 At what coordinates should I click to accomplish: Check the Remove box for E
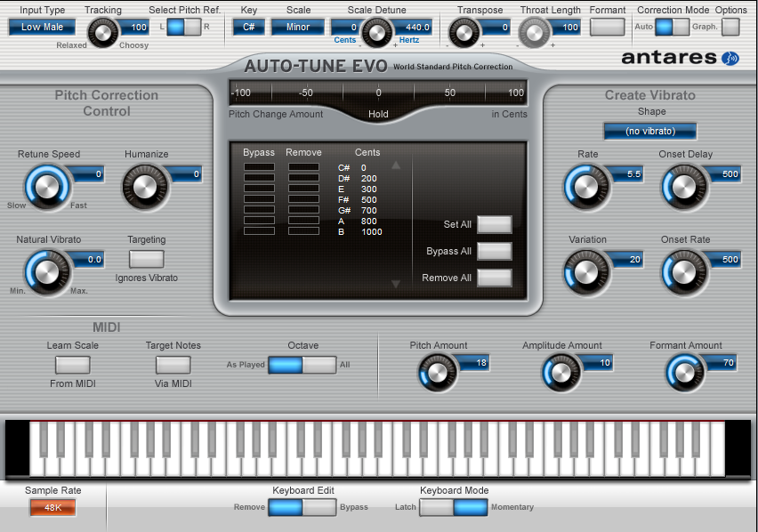(x=303, y=189)
